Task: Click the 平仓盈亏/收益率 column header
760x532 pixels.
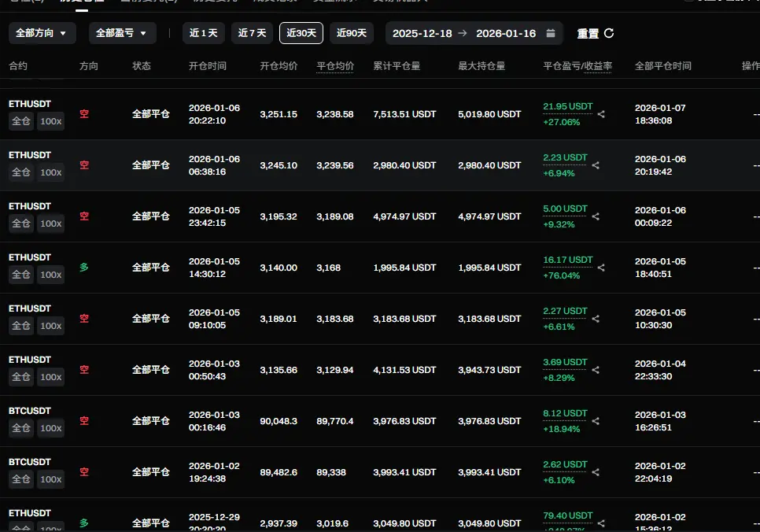Action: click(x=577, y=66)
